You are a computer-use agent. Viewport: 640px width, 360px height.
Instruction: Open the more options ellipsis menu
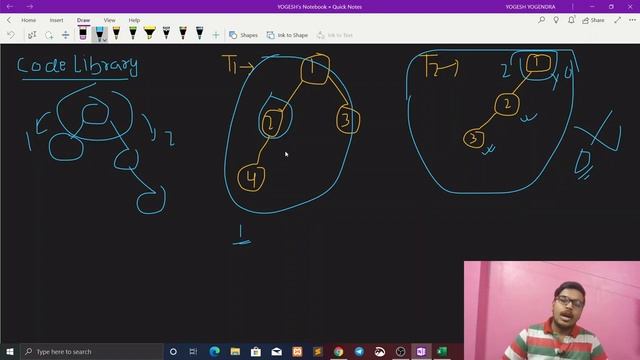(x=632, y=20)
